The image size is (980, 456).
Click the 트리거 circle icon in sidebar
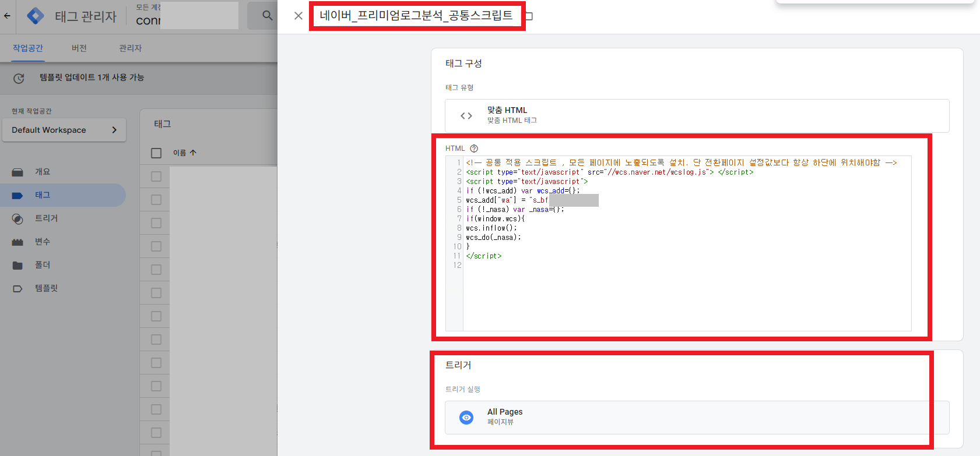(17, 219)
